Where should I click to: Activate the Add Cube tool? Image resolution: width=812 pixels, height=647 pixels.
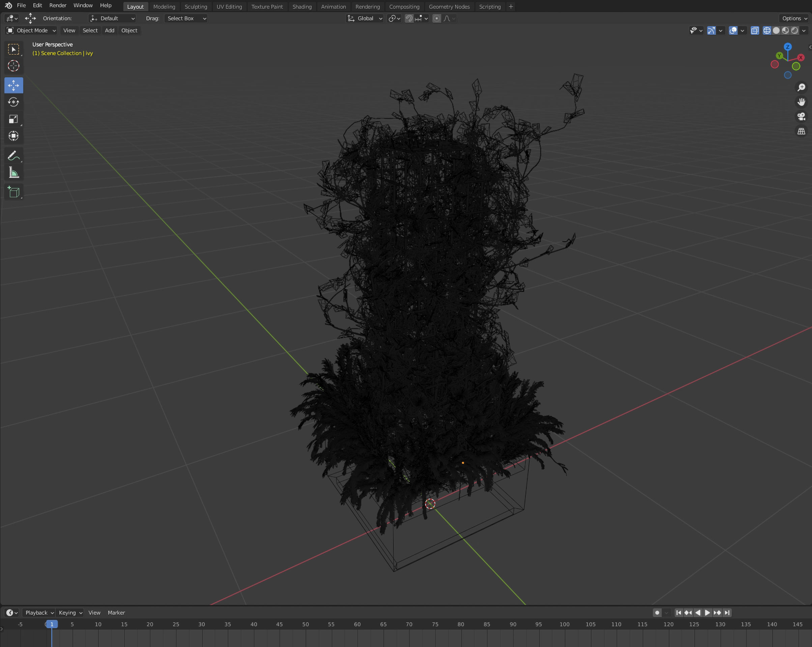pyautogui.click(x=13, y=192)
